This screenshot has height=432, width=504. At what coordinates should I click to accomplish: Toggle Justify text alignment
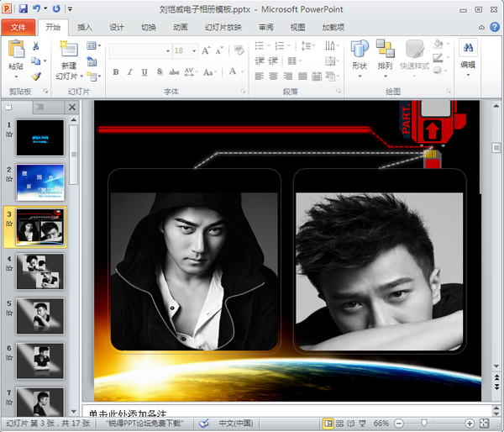(302, 76)
